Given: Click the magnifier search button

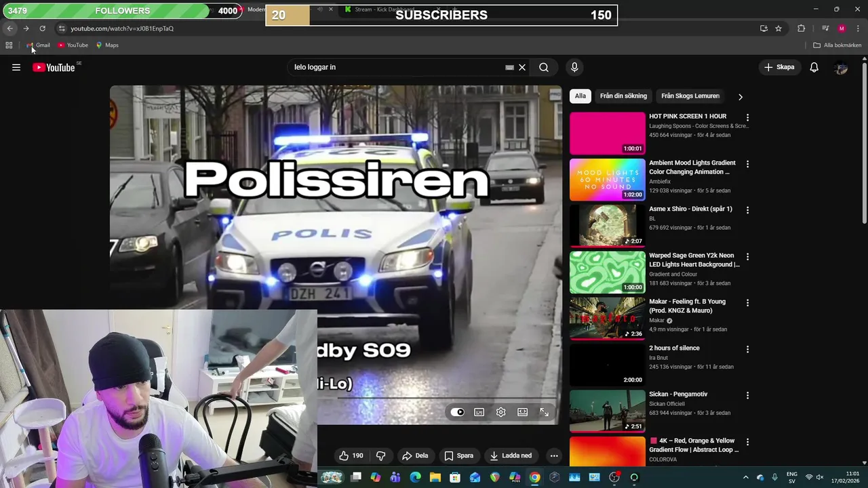Looking at the screenshot, I should coord(544,67).
